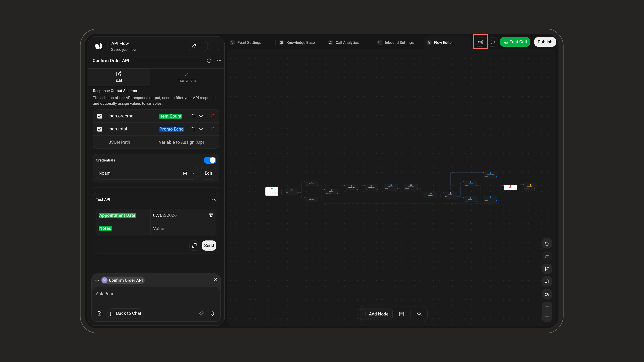Open the flow share graph icon
The image size is (644, 362).
(x=480, y=42)
